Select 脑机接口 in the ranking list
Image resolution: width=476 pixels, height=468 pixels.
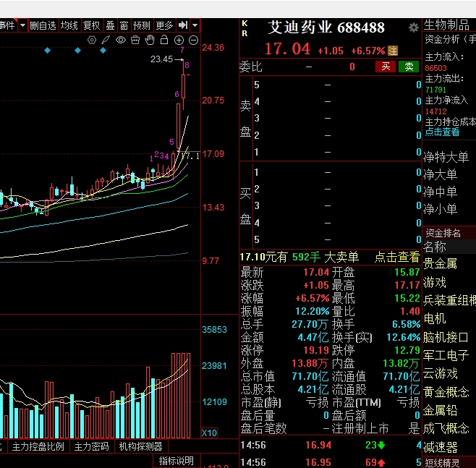(446, 337)
